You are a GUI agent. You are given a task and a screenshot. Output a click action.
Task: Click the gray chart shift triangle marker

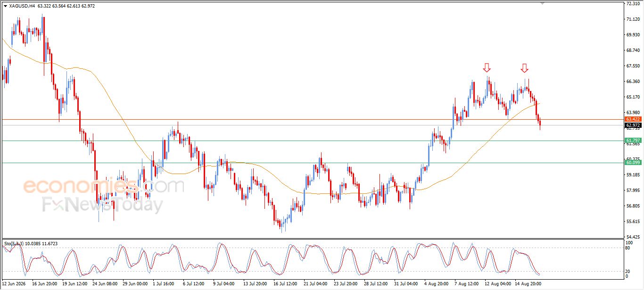543,3
